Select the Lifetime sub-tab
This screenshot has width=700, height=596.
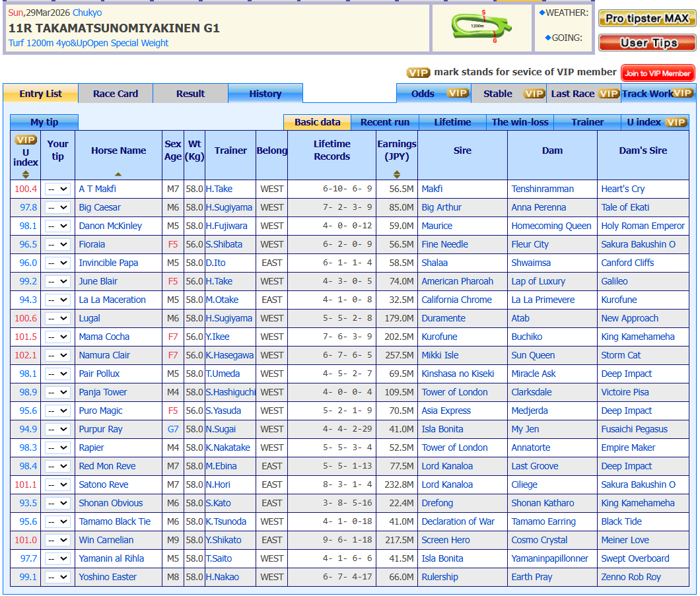pyautogui.click(x=452, y=122)
